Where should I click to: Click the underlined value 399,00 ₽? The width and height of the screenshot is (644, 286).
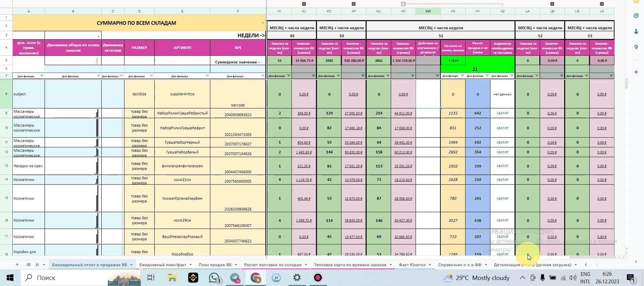tap(304, 113)
